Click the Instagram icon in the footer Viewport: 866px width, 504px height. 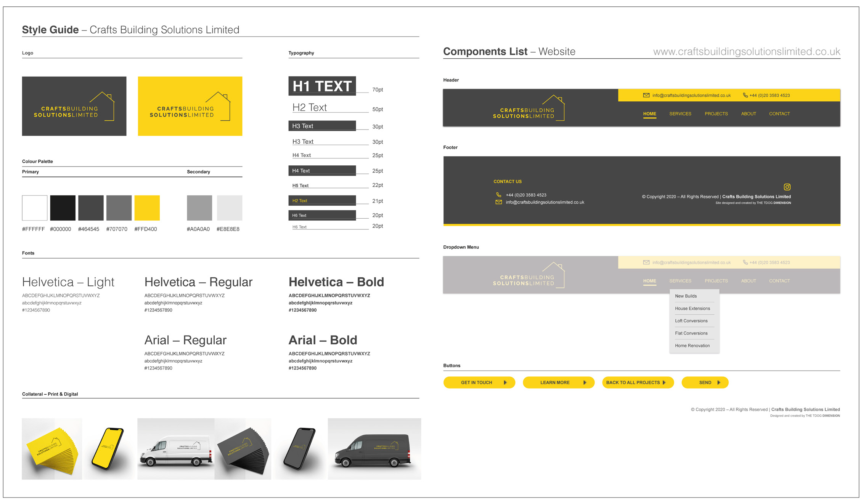pos(787,187)
